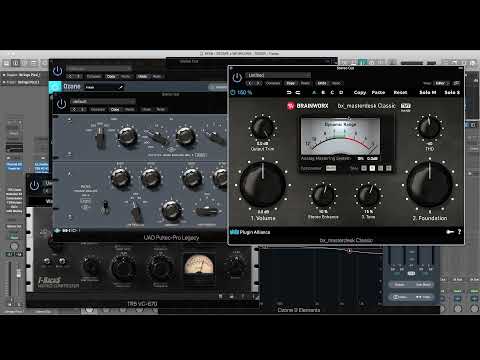Click the THD knob
This screenshot has height=360, width=480.
[x=429, y=128]
